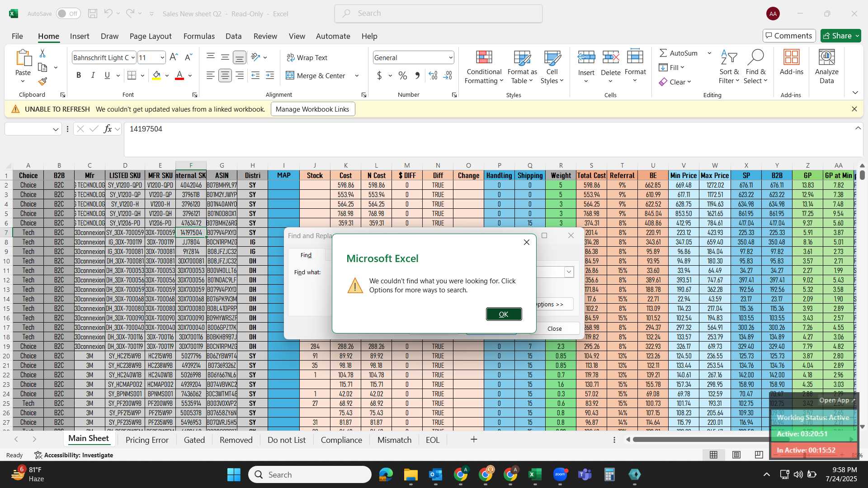Toggle center horizontal alignment
This screenshot has width=868, height=488.
tap(225, 75)
